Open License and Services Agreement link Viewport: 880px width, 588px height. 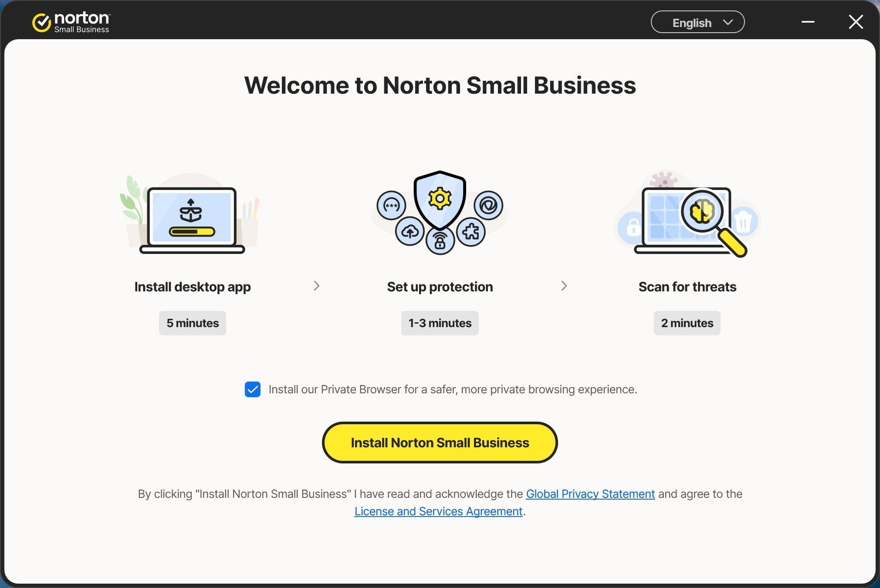[438, 511]
